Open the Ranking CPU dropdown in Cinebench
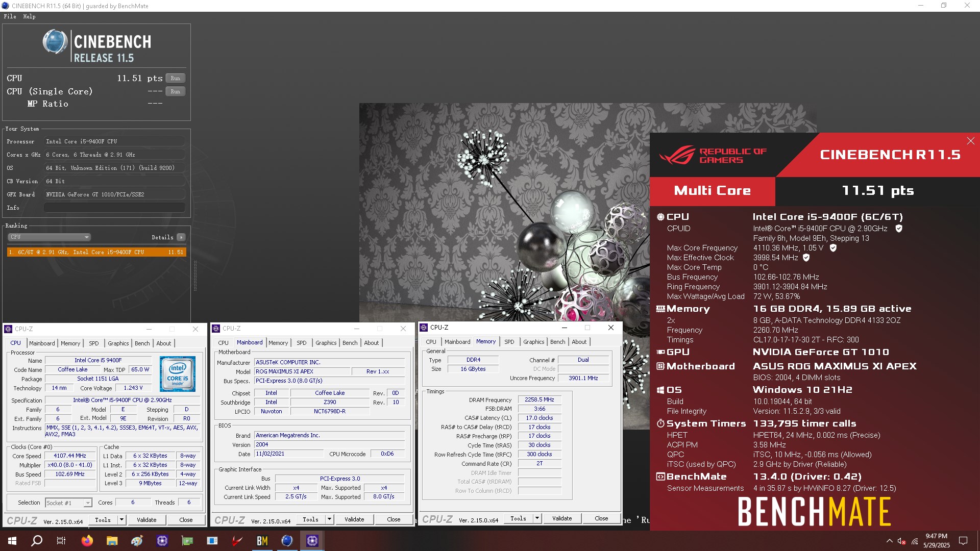This screenshot has width=980, height=551. pyautogui.click(x=50, y=237)
